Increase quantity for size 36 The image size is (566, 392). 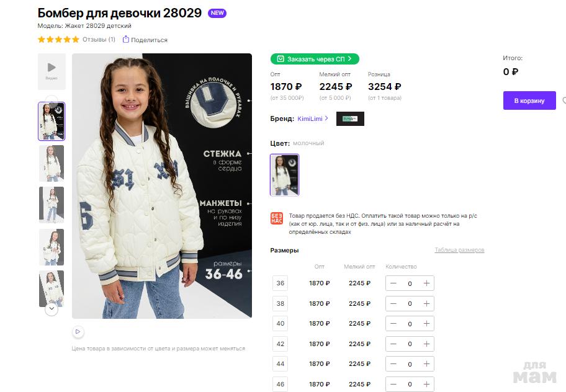(x=426, y=283)
